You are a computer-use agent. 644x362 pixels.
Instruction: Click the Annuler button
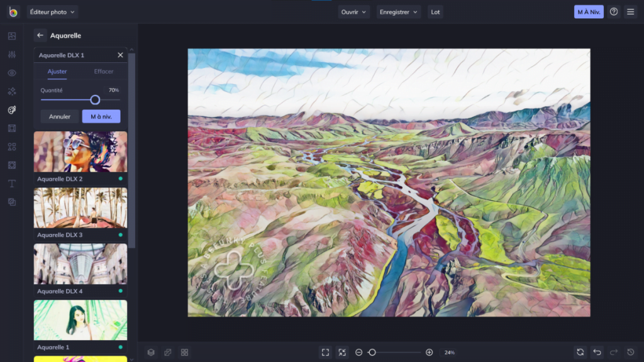(60, 116)
